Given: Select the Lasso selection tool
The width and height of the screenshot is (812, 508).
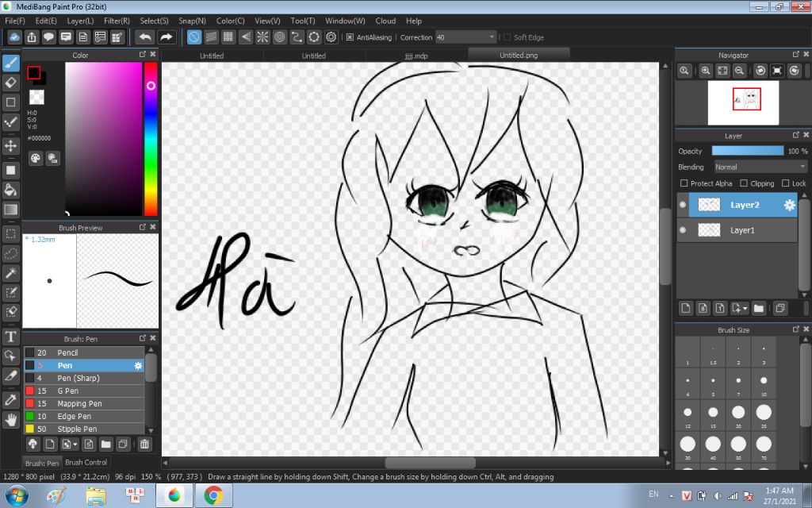Looking at the screenshot, I should pyautogui.click(x=11, y=253).
